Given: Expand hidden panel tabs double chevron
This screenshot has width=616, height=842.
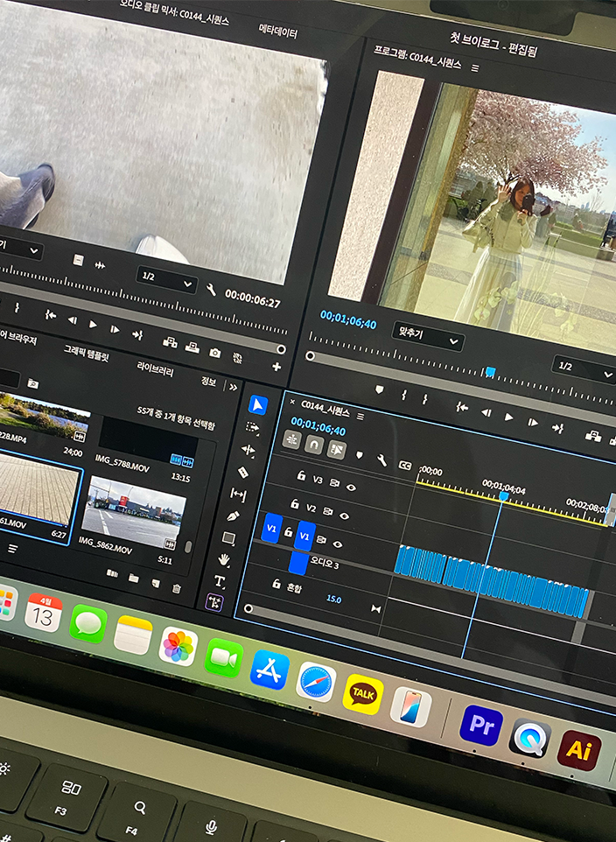Looking at the screenshot, I should (x=233, y=387).
